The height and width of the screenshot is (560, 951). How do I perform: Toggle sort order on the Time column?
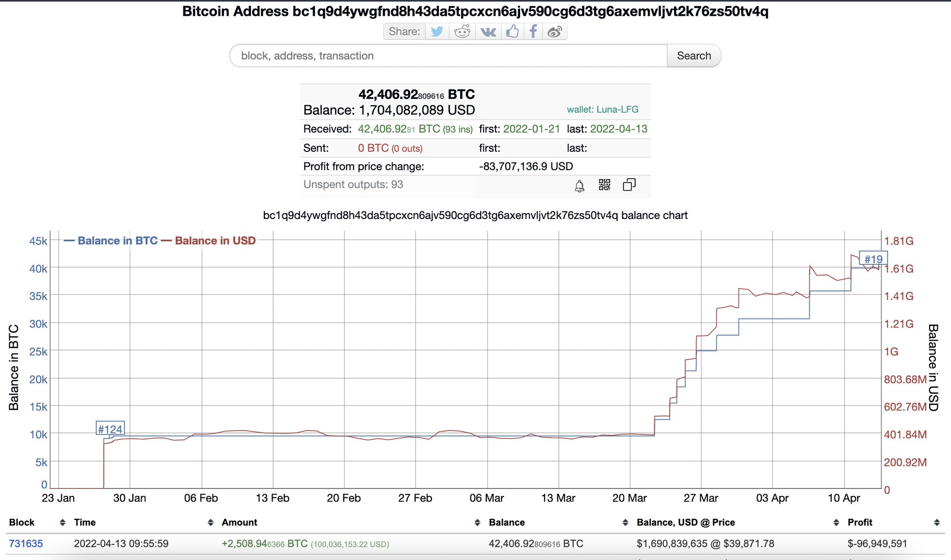pos(211,522)
